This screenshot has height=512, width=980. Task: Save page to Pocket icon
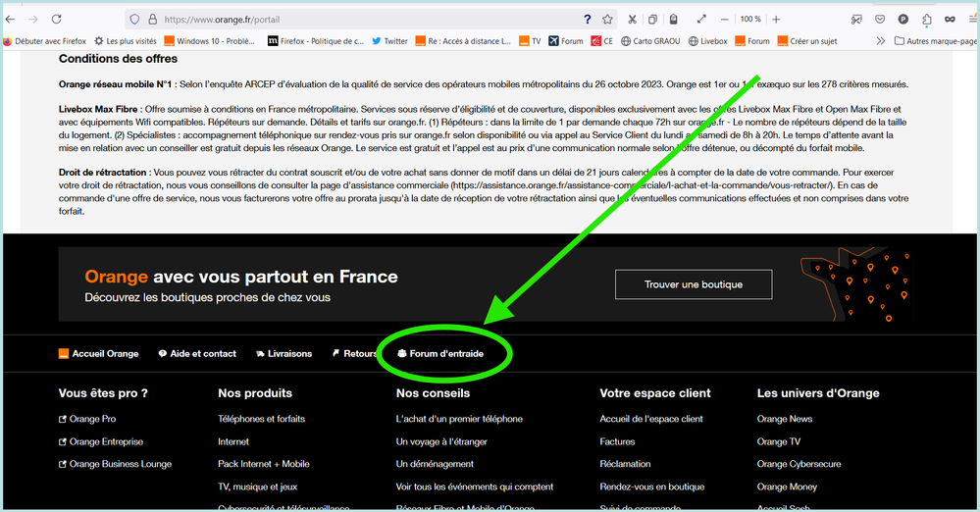880,20
